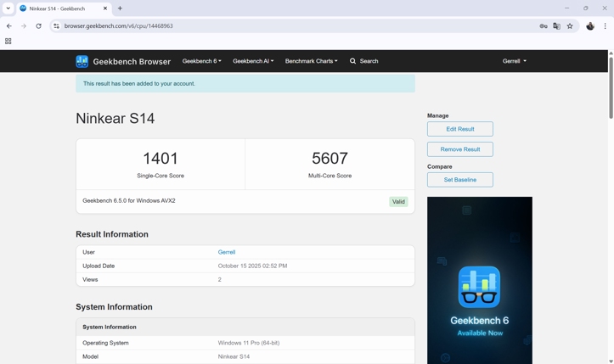
Task: Bookmark this page with the star icon
Action: tap(570, 26)
